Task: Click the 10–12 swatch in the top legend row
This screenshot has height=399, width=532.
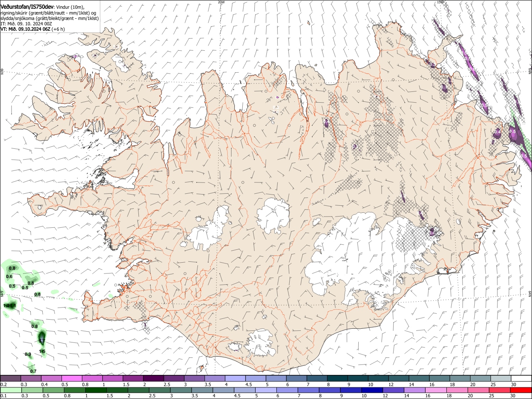Action: [x=378, y=378]
